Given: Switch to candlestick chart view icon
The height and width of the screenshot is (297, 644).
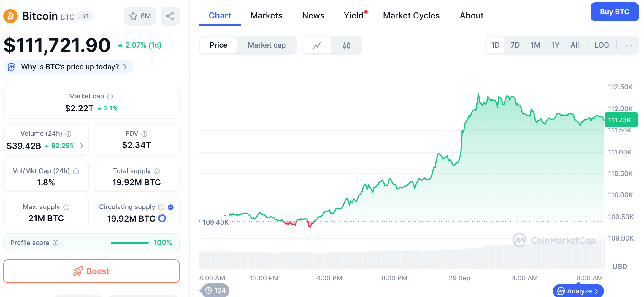Looking at the screenshot, I should pos(346,45).
